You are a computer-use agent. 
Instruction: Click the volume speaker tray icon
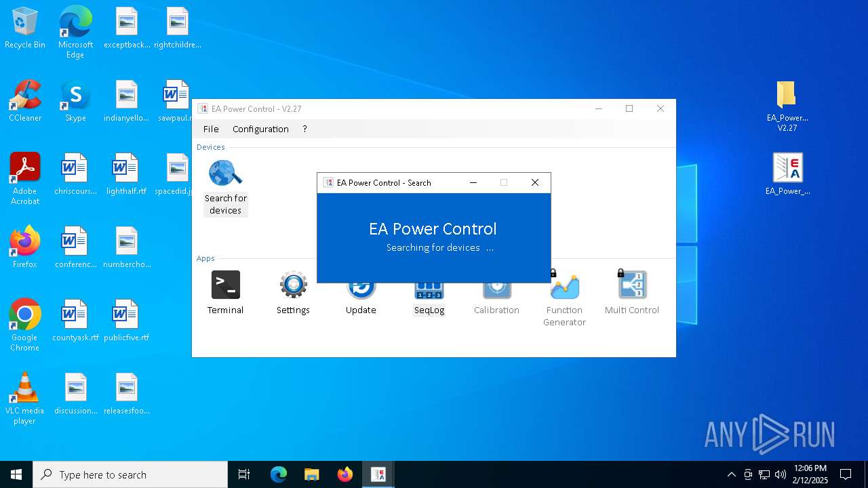tap(781, 474)
